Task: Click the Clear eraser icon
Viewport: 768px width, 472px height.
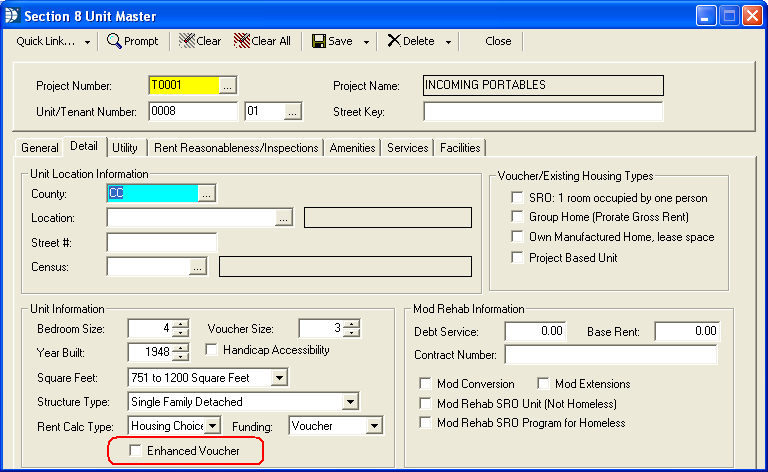Action: click(187, 41)
